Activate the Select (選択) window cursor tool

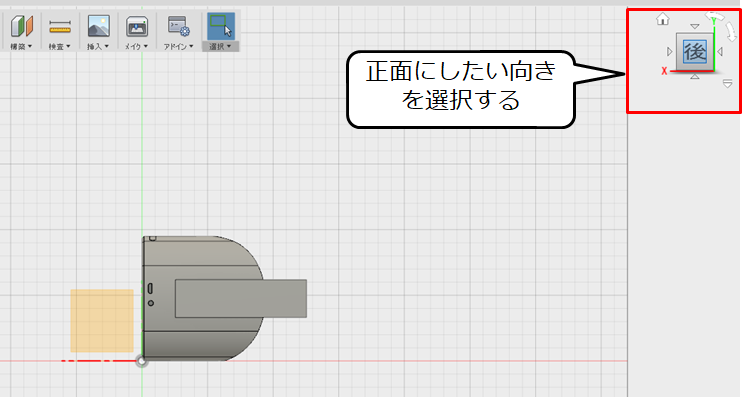point(221,26)
